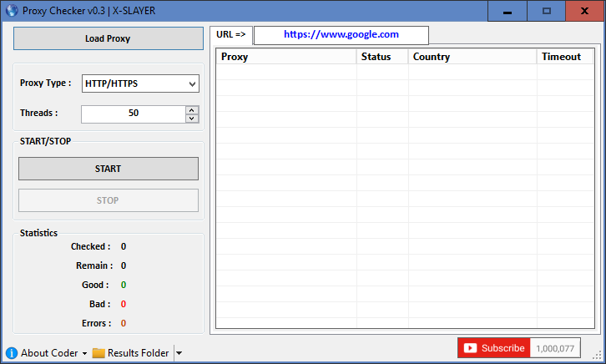606x364 pixels.
Task: Focus the Threads value field
Action: pos(134,114)
